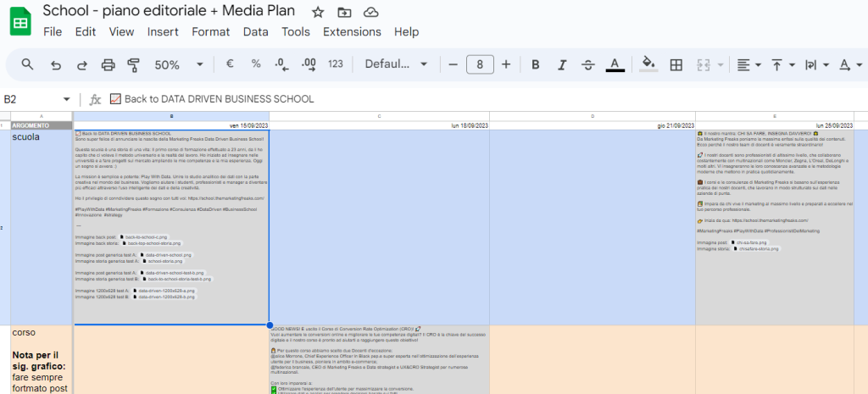Open the View menu
Image resolution: width=868 pixels, height=394 pixels.
pyautogui.click(x=121, y=31)
